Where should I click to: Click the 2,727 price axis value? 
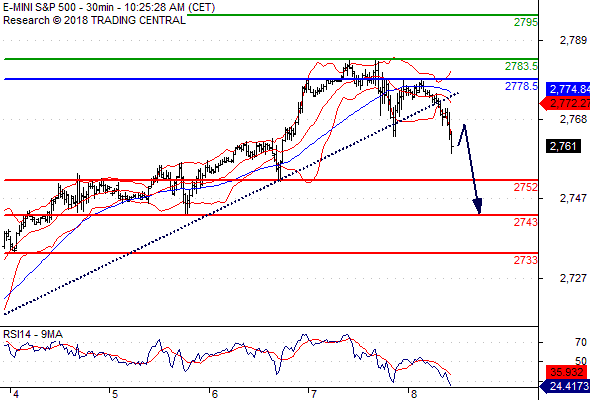(573, 278)
